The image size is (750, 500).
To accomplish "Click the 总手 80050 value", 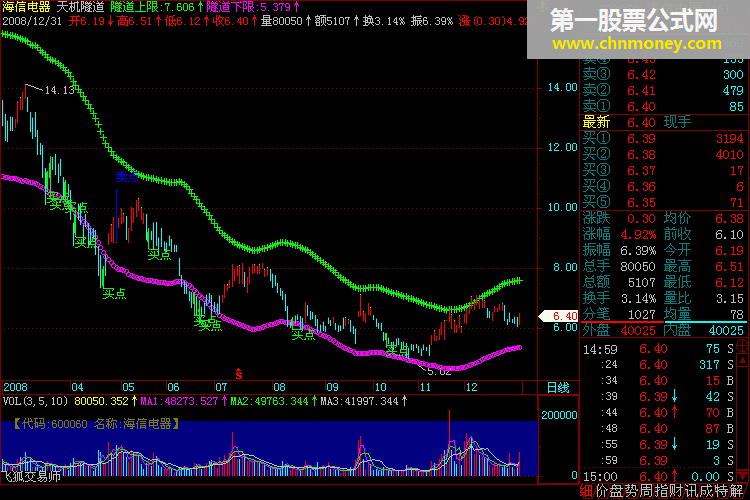I will [x=638, y=267].
